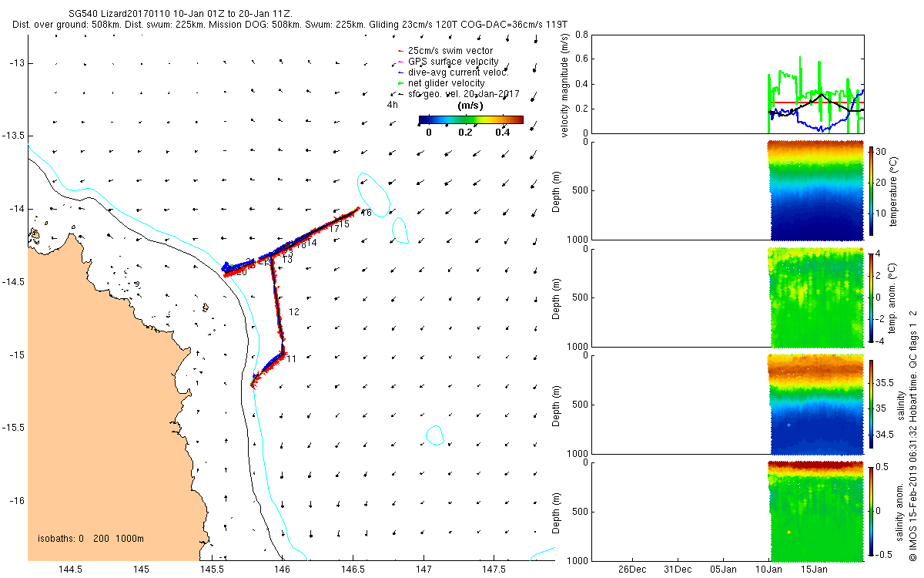Click the isobaths legend text
924x578 pixels.
coord(91,538)
